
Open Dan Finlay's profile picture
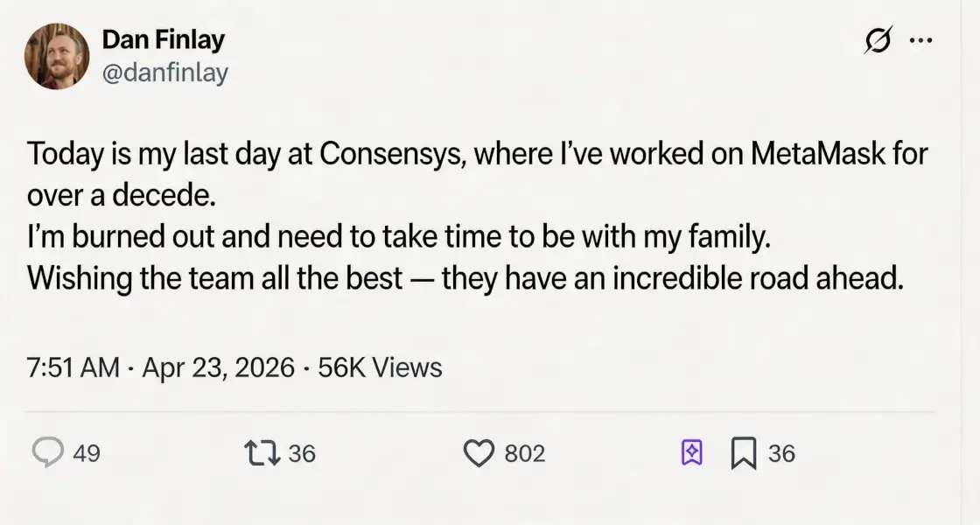point(57,57)
